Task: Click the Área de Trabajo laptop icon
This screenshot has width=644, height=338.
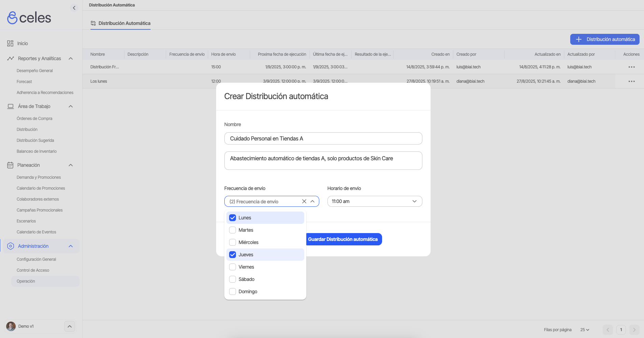Action: [11, 106]
